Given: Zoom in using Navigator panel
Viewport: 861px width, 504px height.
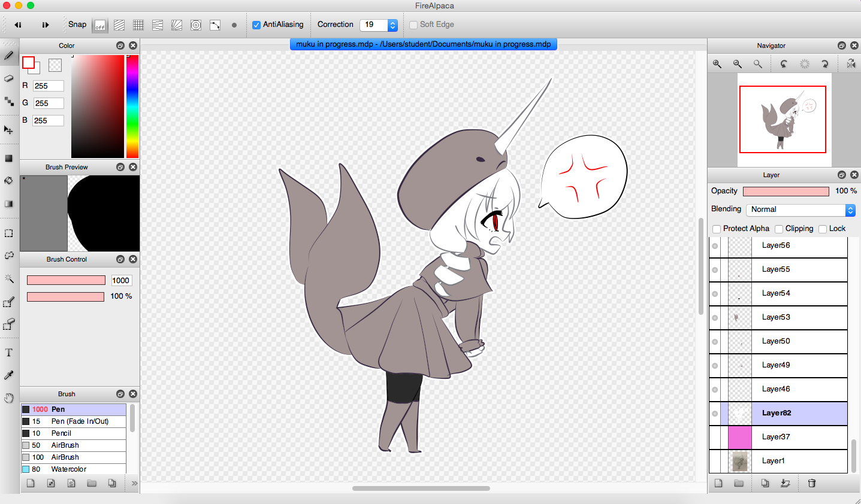Looking at the screenshot, I should 717,64.
